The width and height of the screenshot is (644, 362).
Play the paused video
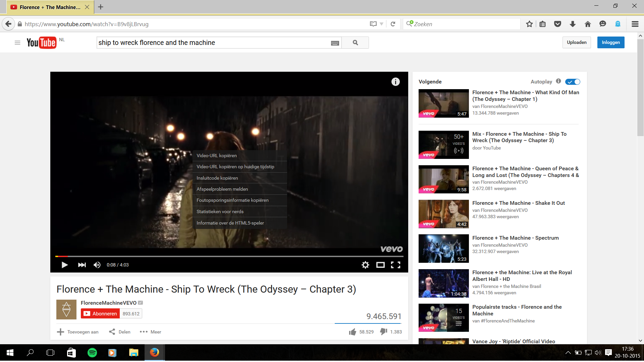65,265
